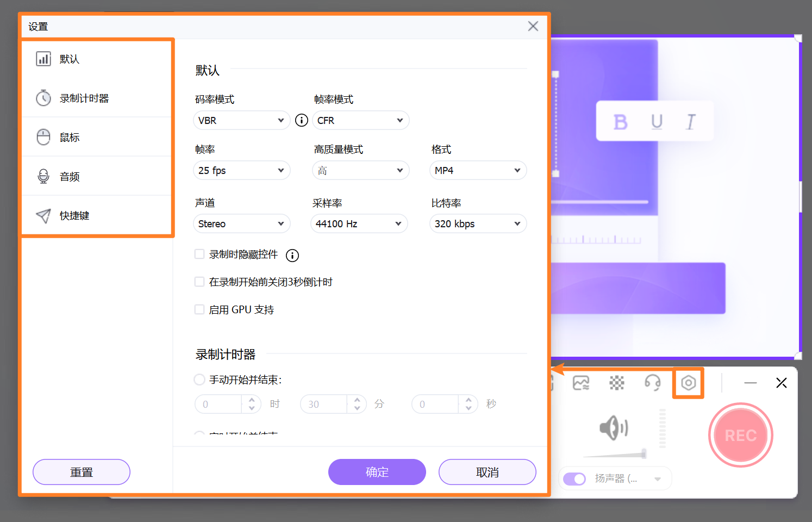
Task: Click the info icon next to VBR
Action: (301, 120)
